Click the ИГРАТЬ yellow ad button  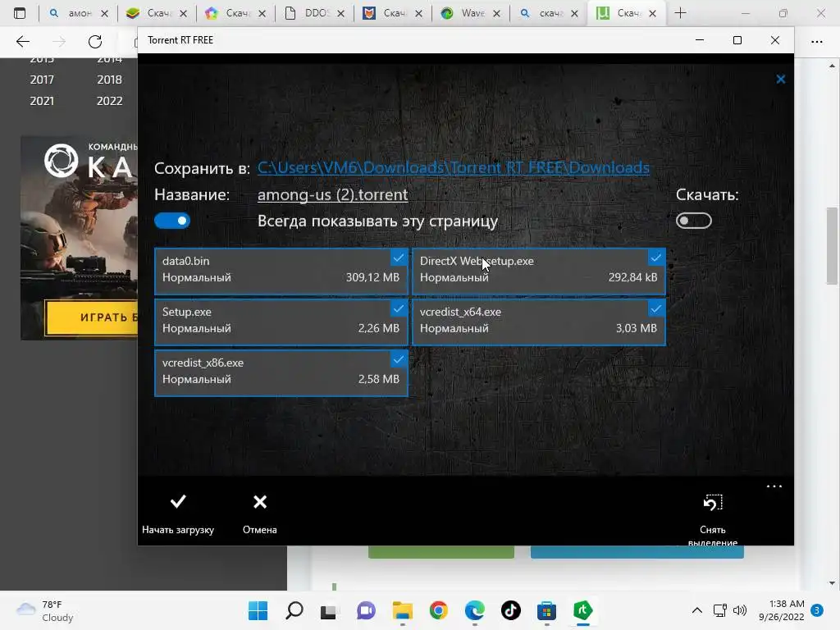pos(92,317)
